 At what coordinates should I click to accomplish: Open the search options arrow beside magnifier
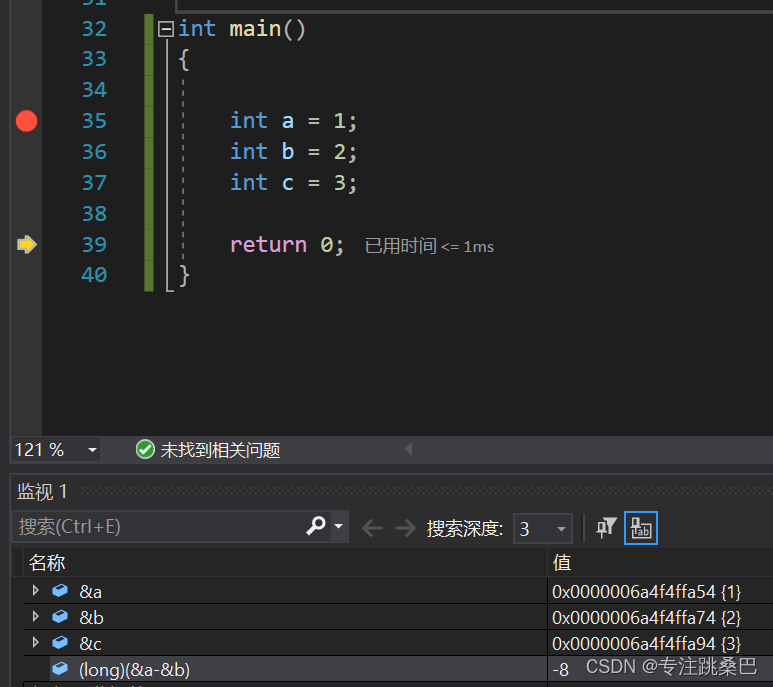pyautogui.click(x=339, y=526)
